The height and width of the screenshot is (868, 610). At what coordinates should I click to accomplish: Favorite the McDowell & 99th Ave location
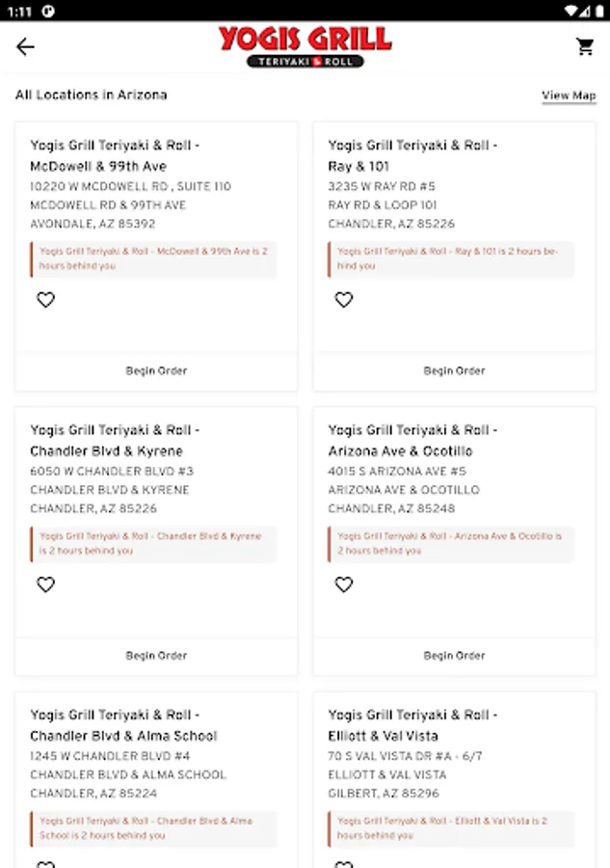(45, 300)
